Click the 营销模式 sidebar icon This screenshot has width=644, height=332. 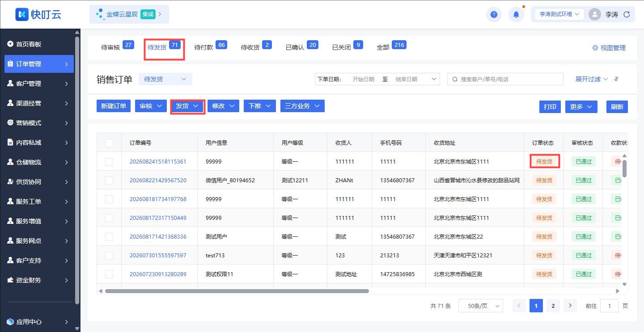[x=10, y=123]
